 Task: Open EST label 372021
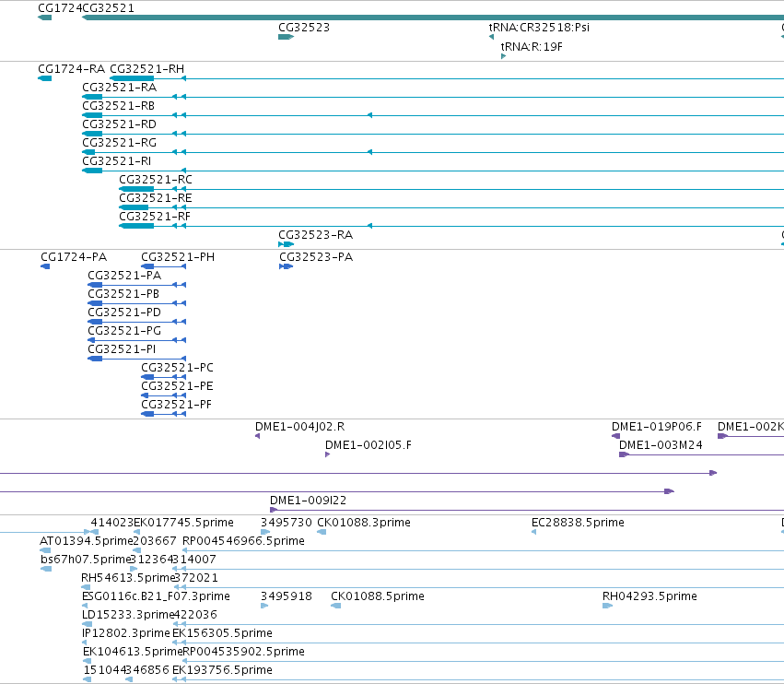coord(196,578)
